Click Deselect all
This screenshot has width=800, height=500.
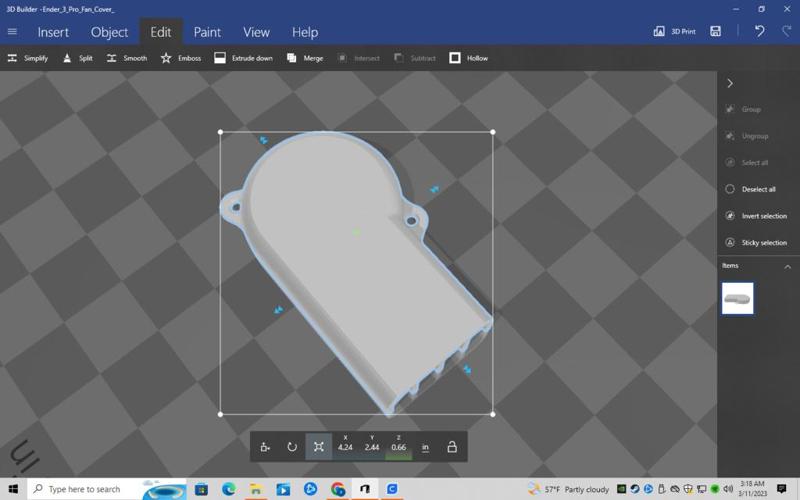pos(751,189)
